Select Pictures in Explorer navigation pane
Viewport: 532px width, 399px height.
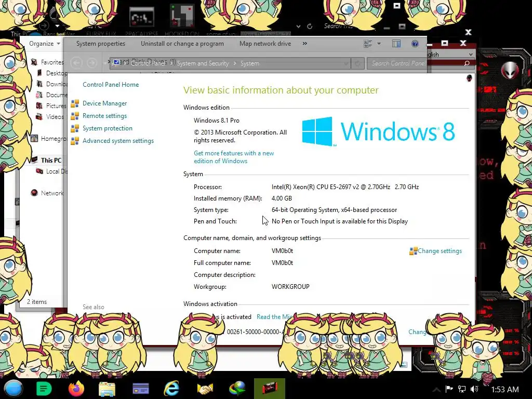click(x=56, y=106)
